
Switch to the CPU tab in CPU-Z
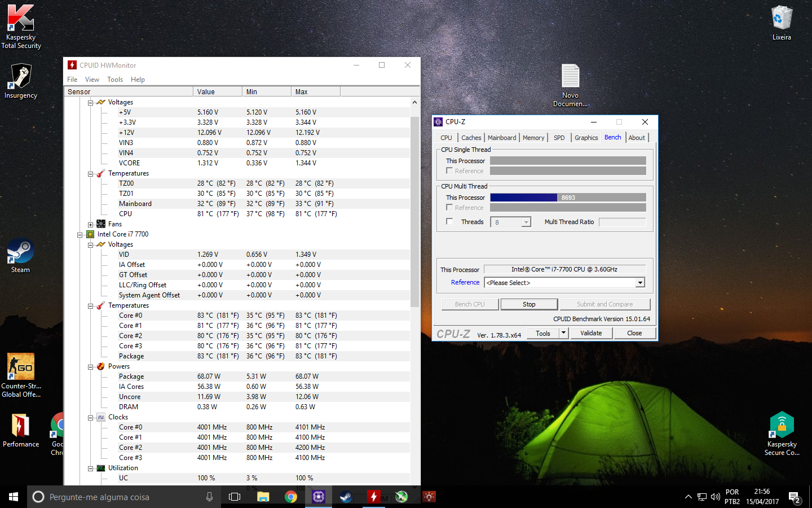click(x=446, y=138)
